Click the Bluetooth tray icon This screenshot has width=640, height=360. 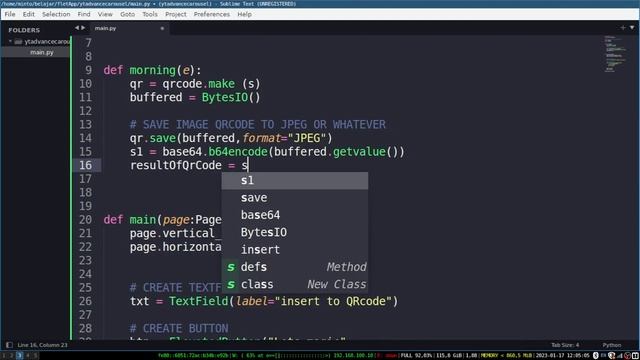[x=596, y=356]
